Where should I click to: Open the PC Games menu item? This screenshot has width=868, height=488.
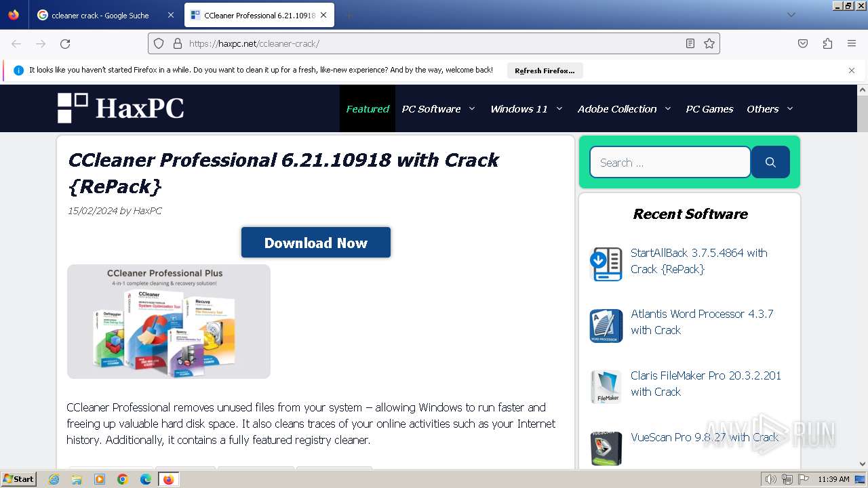pyautogui.click(x=709, y=108)
